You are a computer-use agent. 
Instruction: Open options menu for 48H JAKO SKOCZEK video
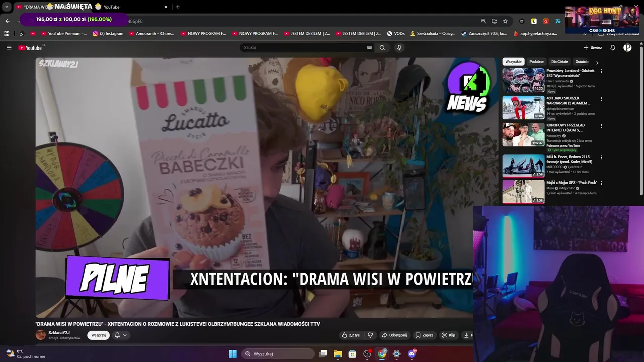[x=601, y=99]
